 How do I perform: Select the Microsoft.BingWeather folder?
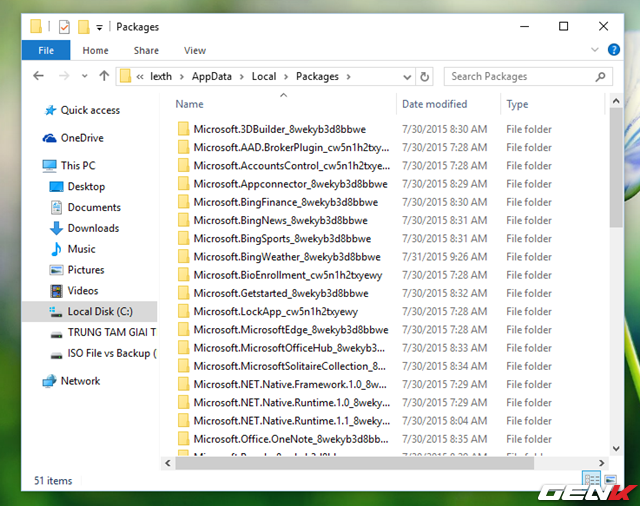(273, 257)
